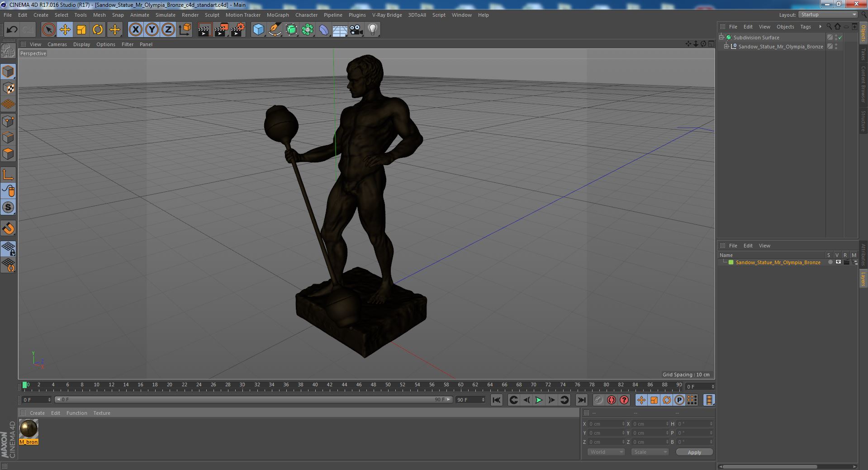Viewport: 868px width, 470px height.
Task: Toggle Z axis lock
Action: tap(168, 30)
